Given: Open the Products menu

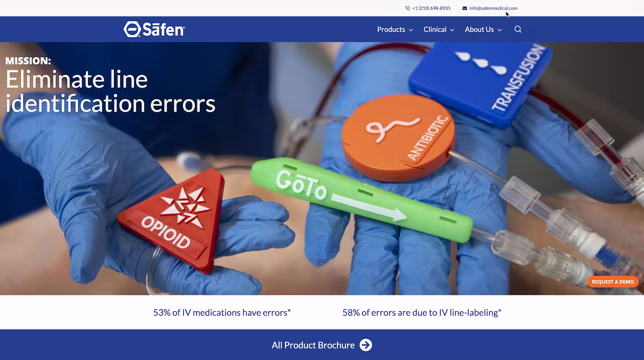Looking at the screenshot, I should [391, 29].
